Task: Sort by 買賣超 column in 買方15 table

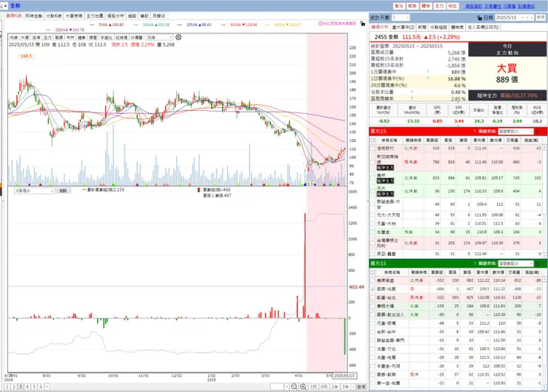Action: 434,140
